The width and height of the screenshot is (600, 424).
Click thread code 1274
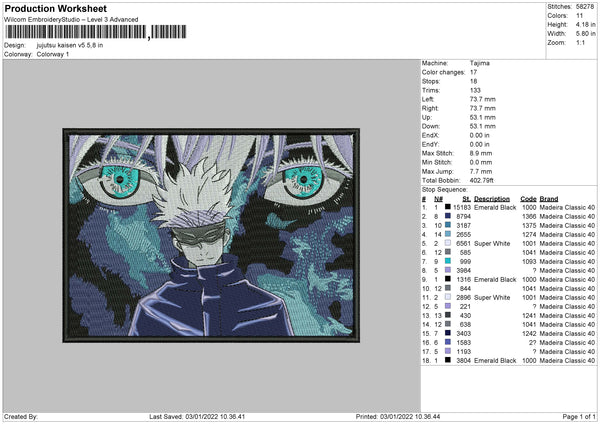click(529, 235)
